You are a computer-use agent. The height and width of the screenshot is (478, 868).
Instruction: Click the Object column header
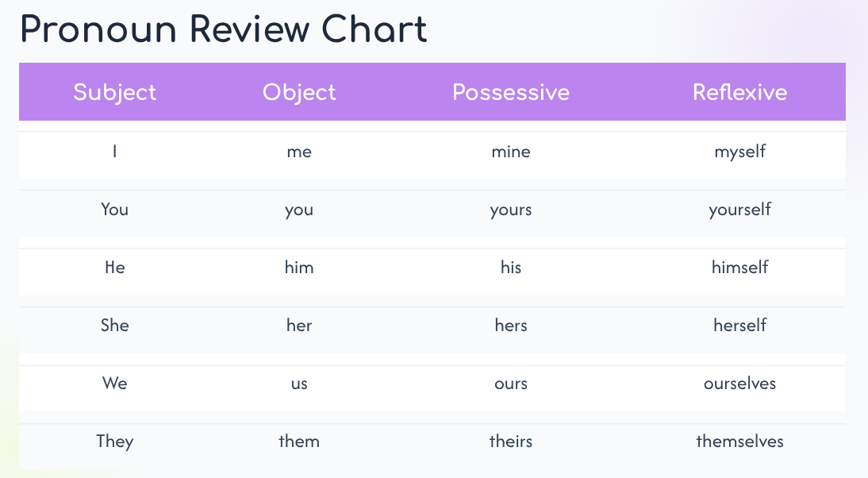(299, 92)
